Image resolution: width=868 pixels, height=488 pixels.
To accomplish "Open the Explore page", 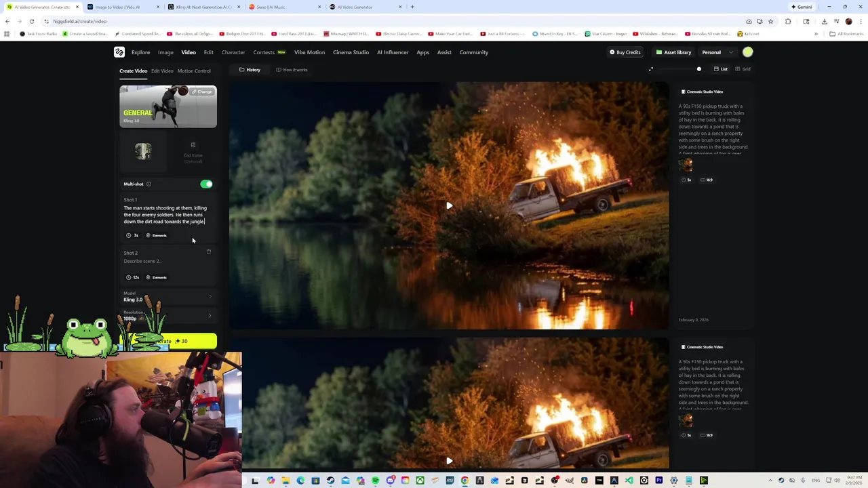I will click(x=140, y=52).
